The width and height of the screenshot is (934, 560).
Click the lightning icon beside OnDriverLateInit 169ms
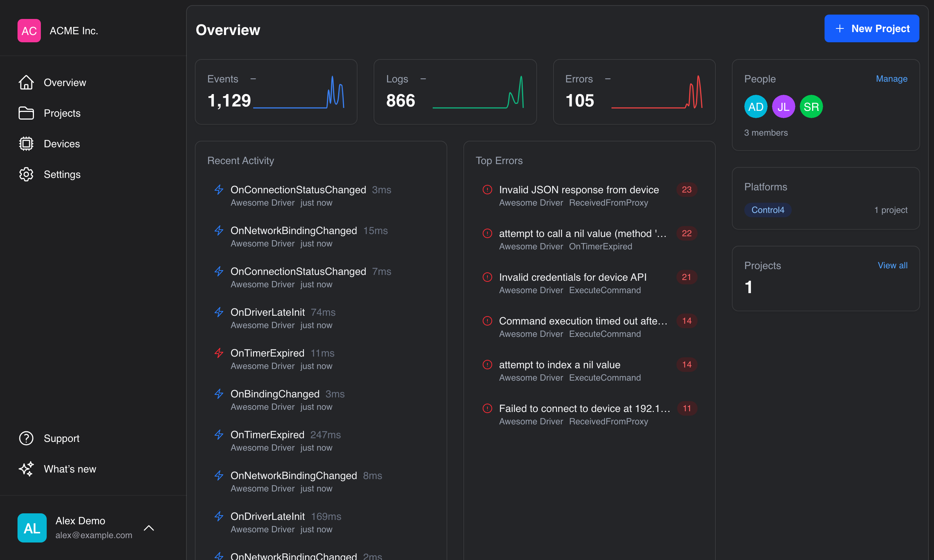(219, 516)
